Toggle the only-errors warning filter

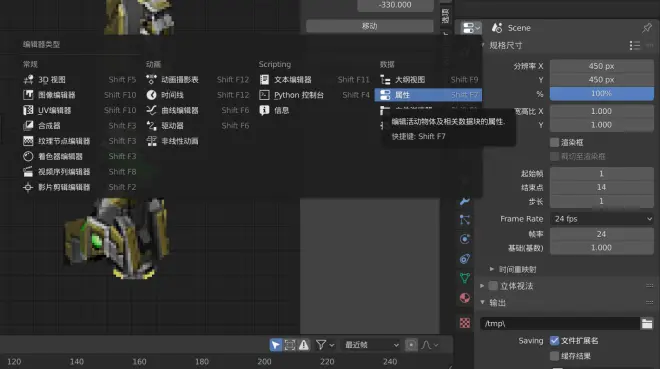[303, 345]
